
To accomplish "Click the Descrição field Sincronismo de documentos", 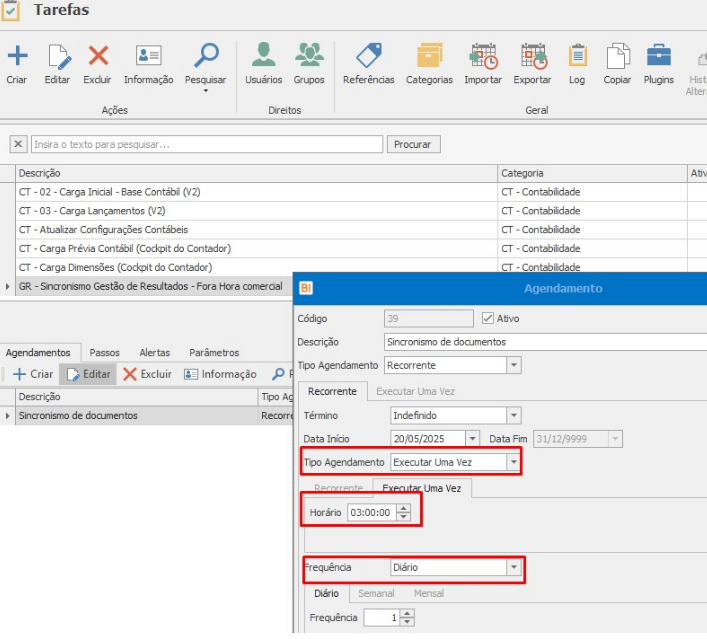I will point(546,342).
